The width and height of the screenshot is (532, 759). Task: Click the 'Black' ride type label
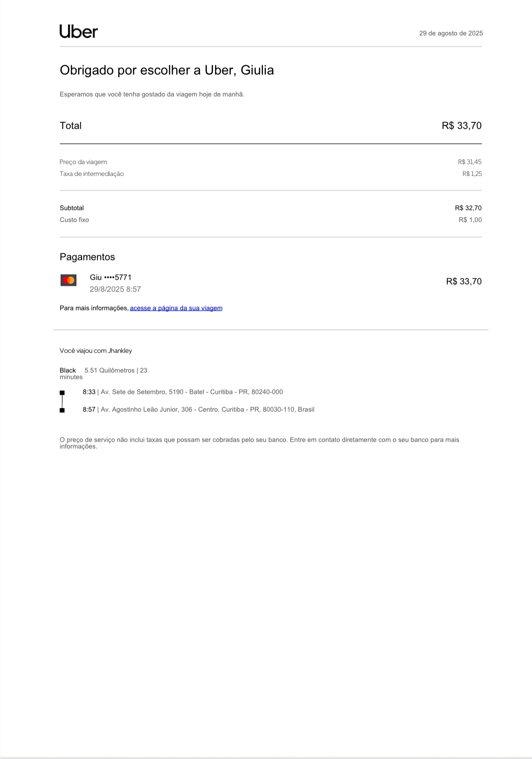[x=68, y=371]
